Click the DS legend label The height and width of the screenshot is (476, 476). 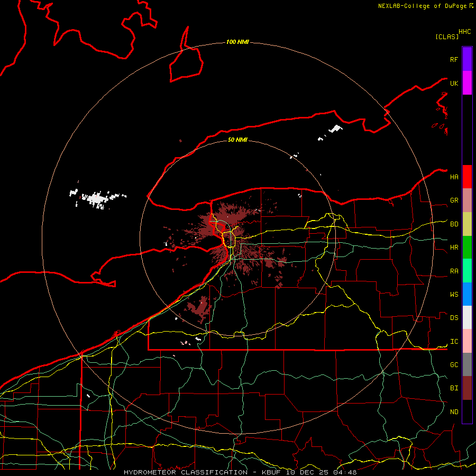[454, 318]
